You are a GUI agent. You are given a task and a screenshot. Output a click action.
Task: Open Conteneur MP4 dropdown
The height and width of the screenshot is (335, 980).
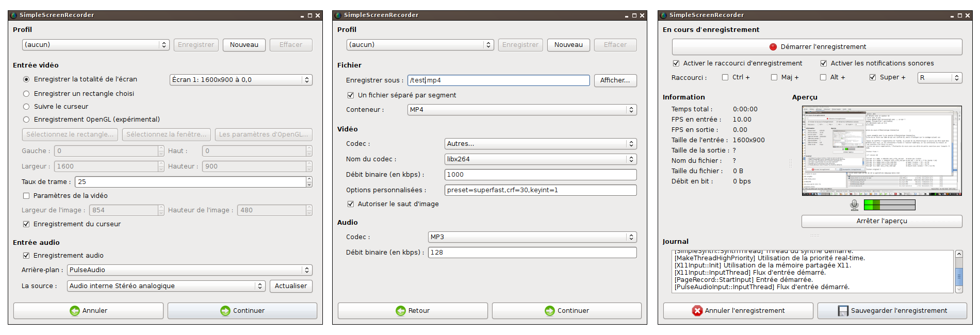coord(522,110)
